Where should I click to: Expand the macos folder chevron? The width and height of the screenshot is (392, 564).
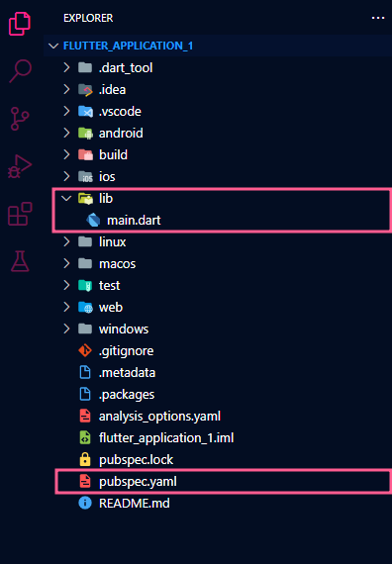click(66, 263)
